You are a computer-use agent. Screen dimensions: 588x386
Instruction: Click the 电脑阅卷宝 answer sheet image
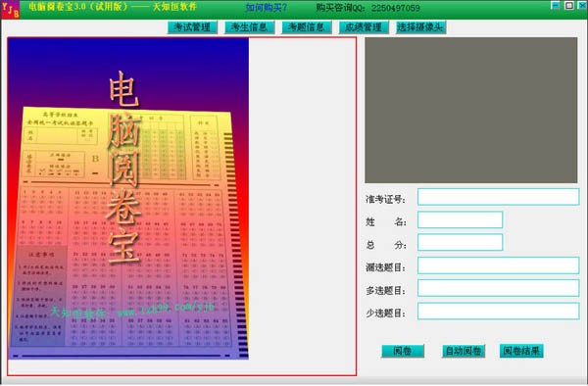pos(128,198)
